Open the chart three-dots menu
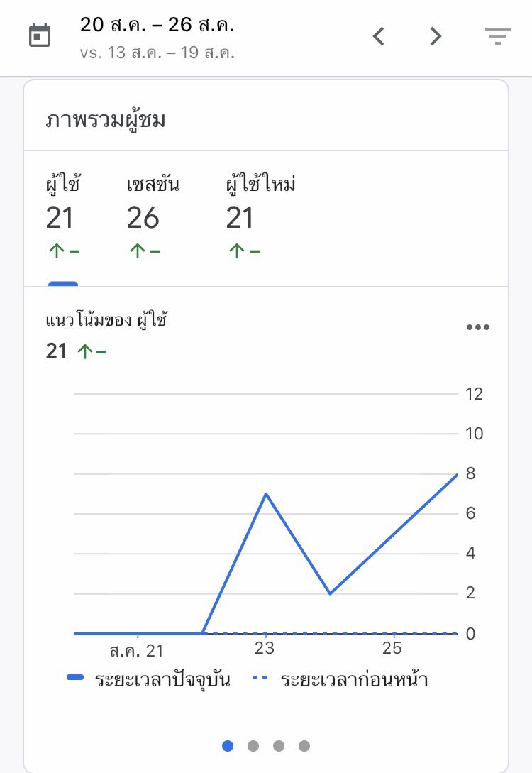Viewport: 532px width, 773px height. [477, 327]
